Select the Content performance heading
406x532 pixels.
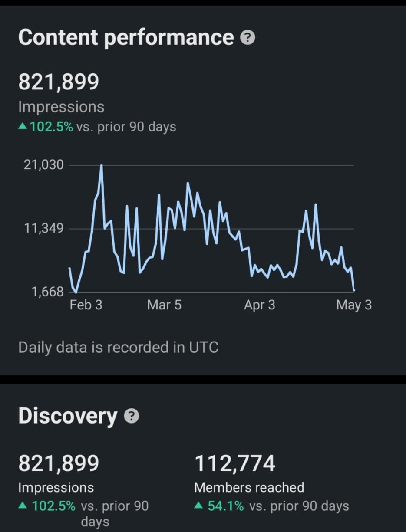(126, 37)
